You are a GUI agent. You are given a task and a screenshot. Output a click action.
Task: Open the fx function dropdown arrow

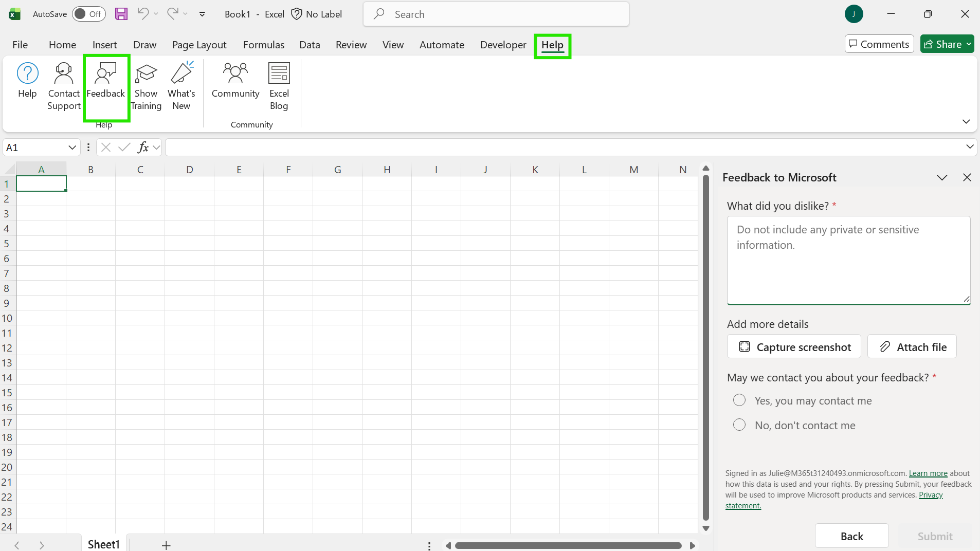click(156, 148)
